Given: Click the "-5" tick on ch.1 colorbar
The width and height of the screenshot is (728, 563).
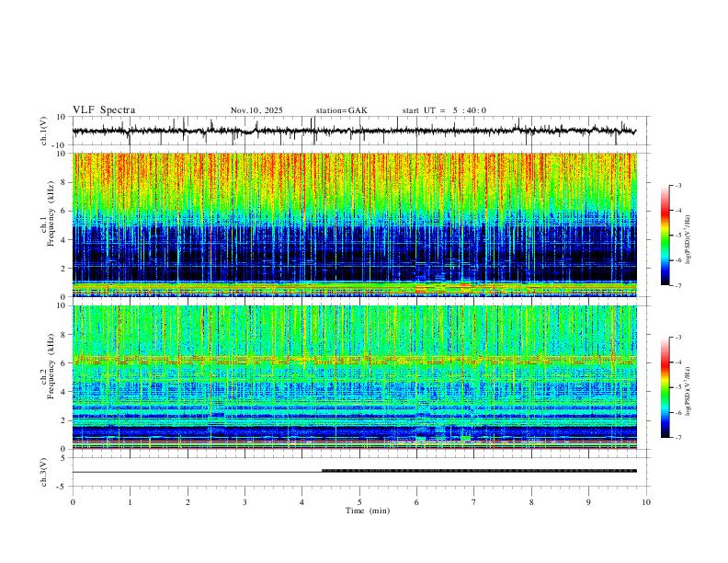Looking at the screenshot, I should [678, 236].
